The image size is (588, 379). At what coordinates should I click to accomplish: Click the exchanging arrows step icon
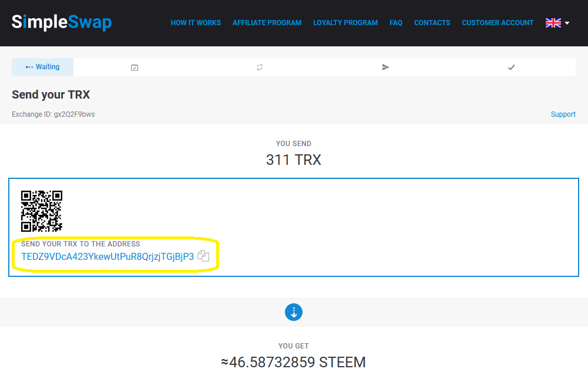click(x=260, y=67)
